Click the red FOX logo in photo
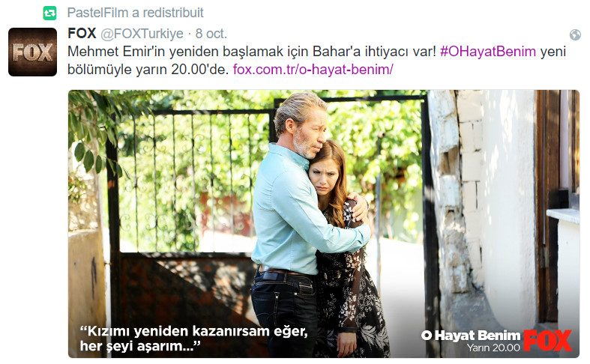Screen dimensions: 590x364 [548, 341]
